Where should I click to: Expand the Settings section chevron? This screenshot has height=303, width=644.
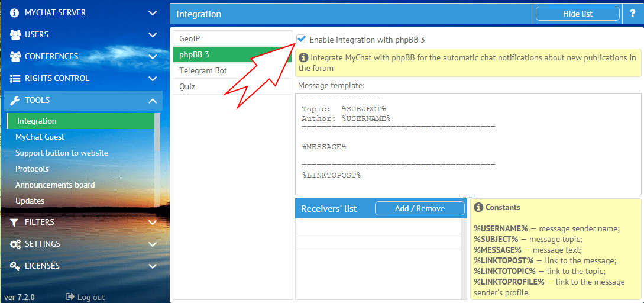[153, 244]
